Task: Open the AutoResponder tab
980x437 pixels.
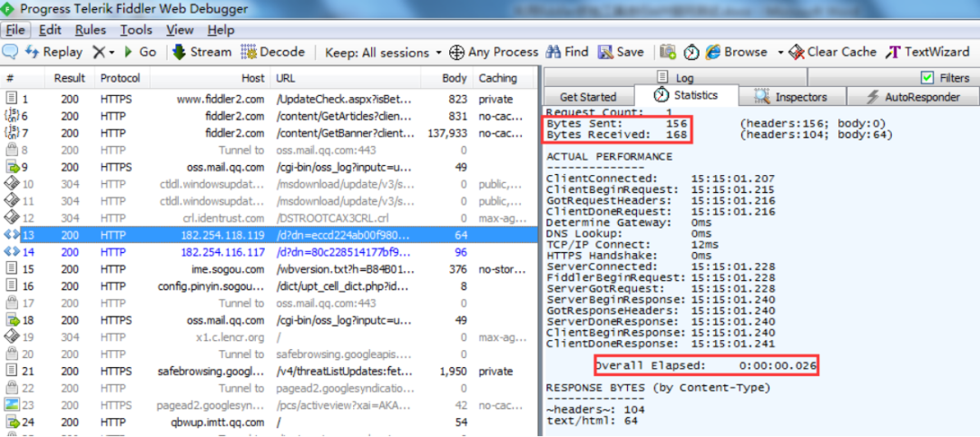Action: (913, 97)
